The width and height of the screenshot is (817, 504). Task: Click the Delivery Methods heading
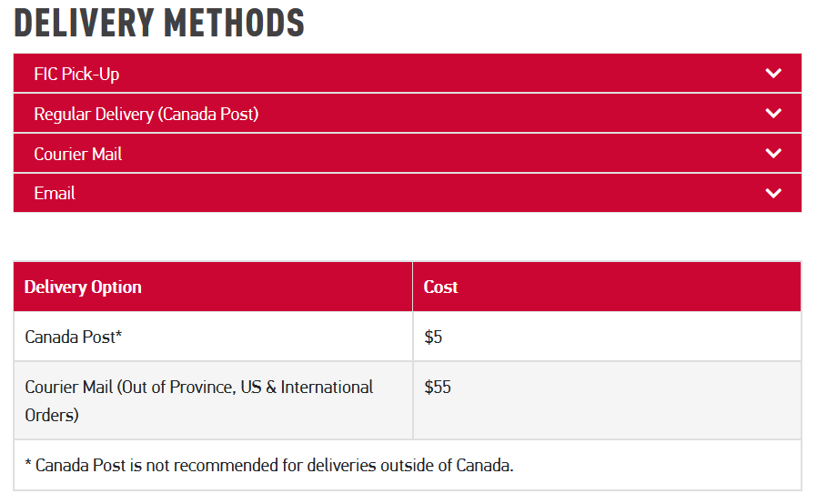pos(159,24)
